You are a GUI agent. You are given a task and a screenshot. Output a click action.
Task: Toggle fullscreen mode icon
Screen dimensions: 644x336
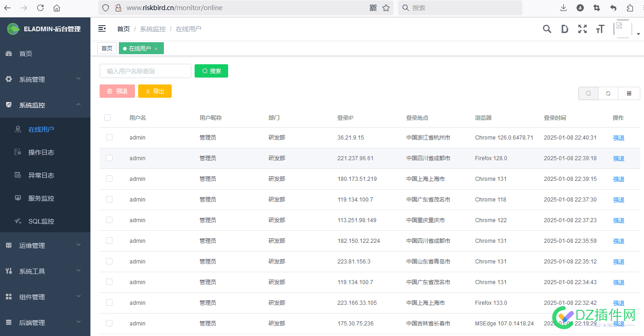tap(582, 29)
